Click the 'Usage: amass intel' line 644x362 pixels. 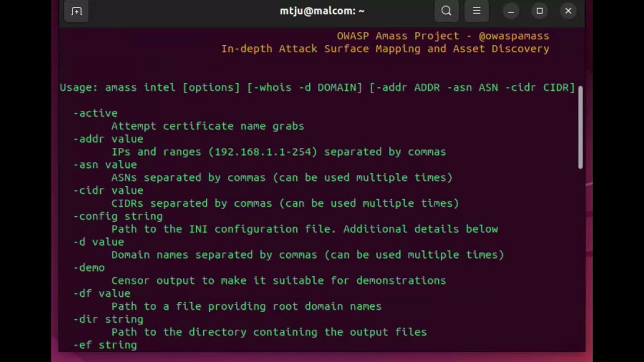pyautogui.click(x=317, y=87)
